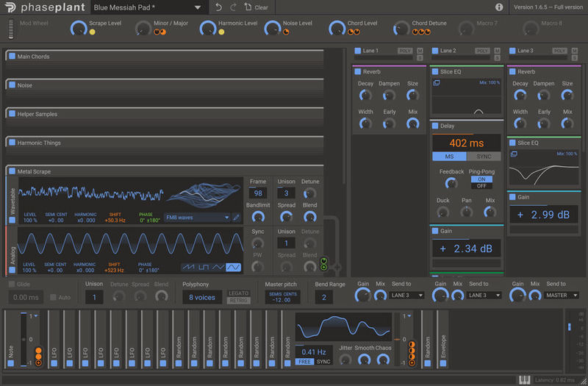Open the info icon in top bar

(x=500, y=7)
